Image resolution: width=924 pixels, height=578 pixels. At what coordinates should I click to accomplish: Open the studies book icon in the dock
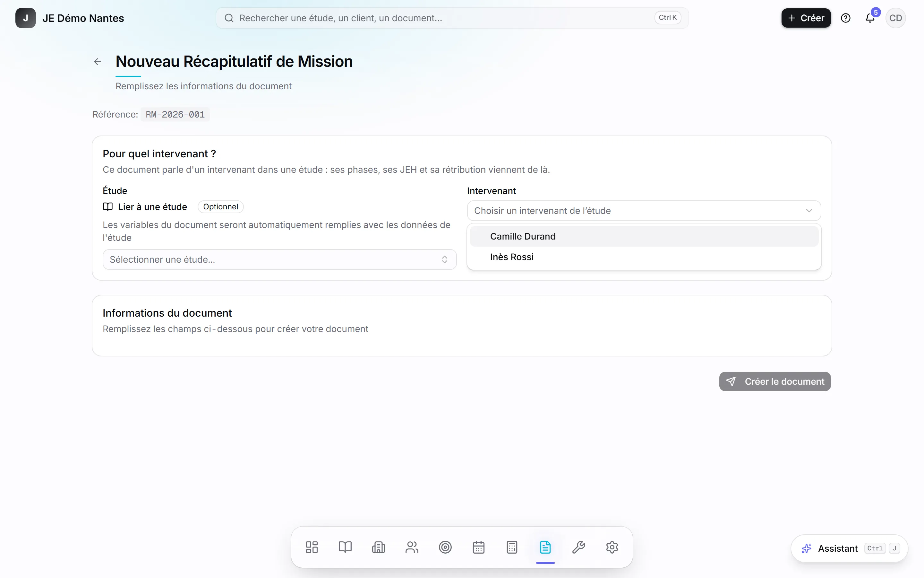[345, 547]
